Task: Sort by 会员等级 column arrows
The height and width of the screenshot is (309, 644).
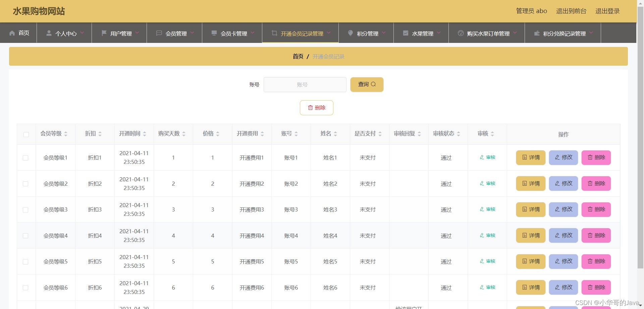Action: [x=66, y=134]
